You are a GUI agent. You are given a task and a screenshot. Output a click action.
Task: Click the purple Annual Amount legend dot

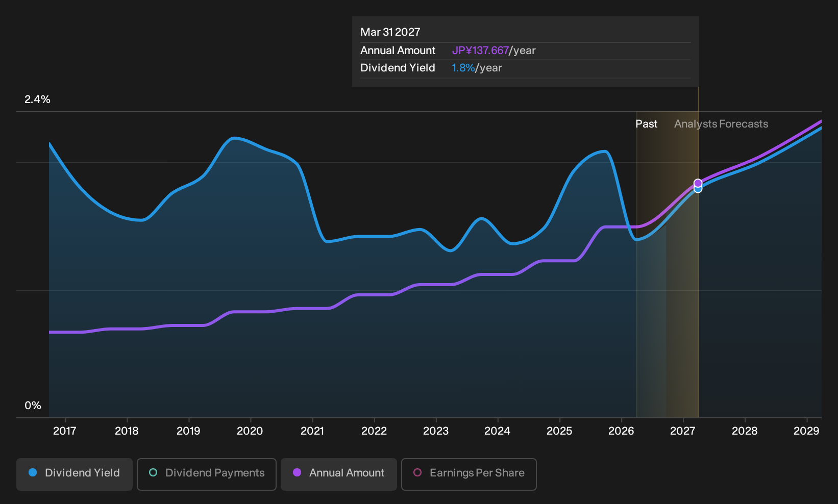click(x=297, y=472)
